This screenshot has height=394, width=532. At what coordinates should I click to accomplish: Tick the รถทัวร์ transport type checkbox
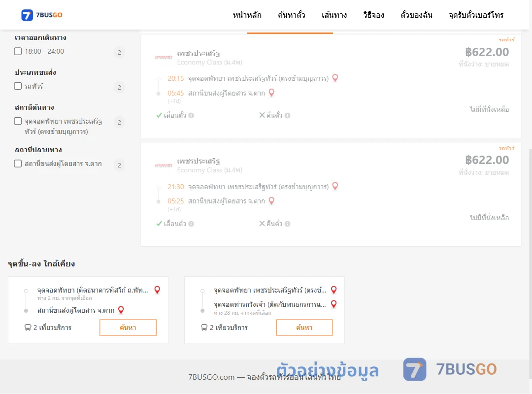pyautogui.click(x=18, y=86)
